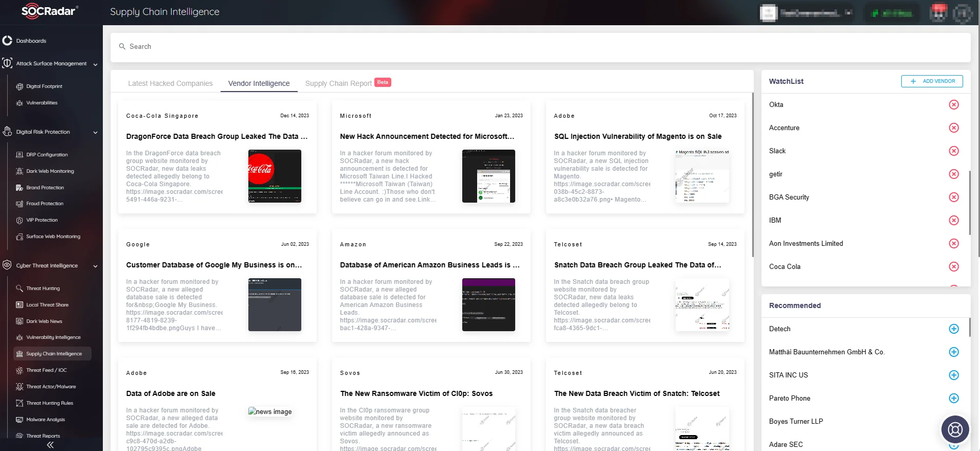Image resolution: width=980 pixels, height=451 pixels.
Task: Remove Okta from the WatchList
Action: pos(954,105)
